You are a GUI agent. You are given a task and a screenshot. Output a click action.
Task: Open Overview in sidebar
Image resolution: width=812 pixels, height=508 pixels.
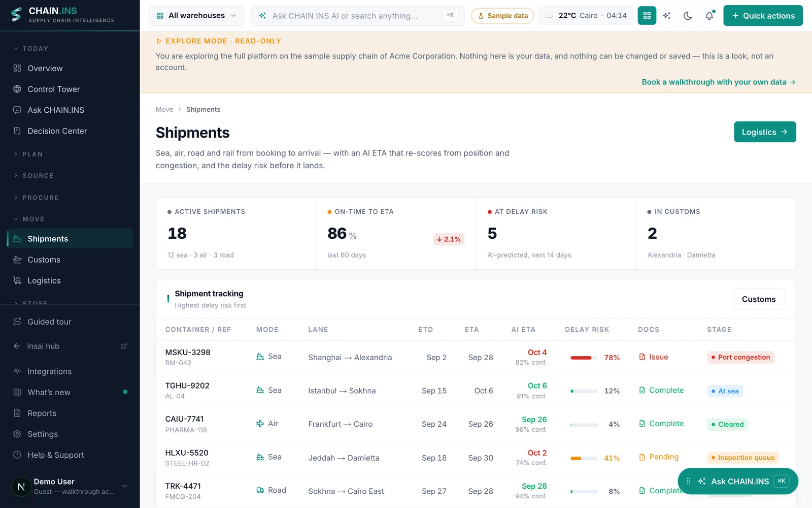70,68
